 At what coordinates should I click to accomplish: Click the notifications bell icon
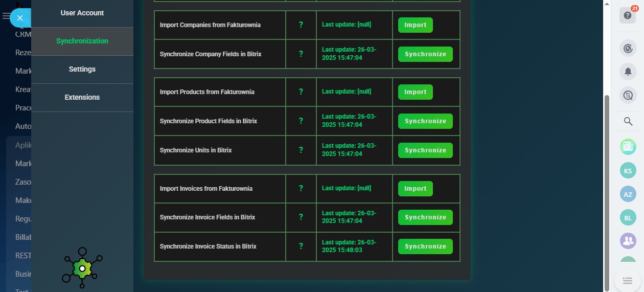[628, 72]
